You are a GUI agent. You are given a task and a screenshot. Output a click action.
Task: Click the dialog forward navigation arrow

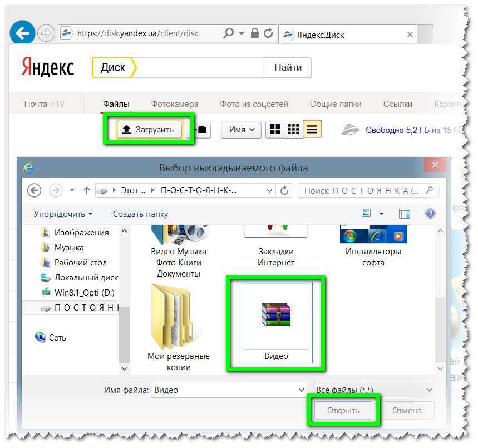56,190
